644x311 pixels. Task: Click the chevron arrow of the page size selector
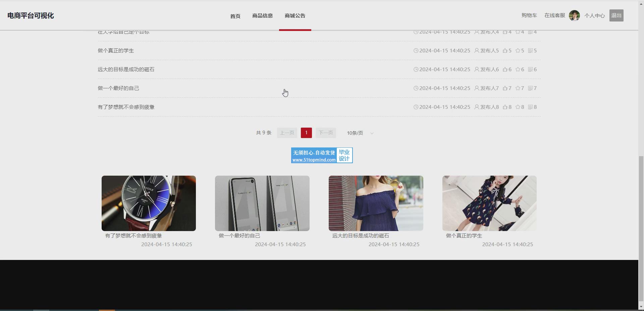click(x=372, y=133)
